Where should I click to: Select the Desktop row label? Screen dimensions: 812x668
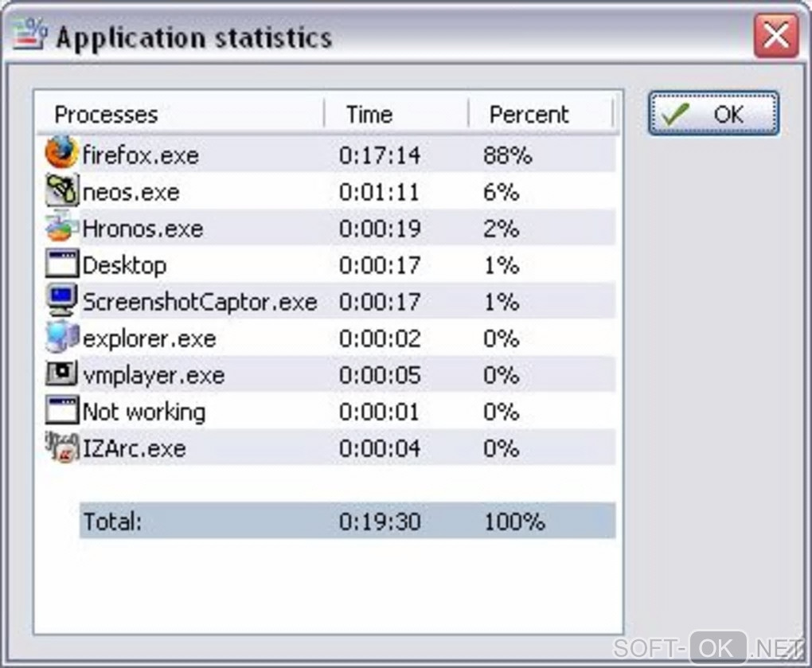124,266
